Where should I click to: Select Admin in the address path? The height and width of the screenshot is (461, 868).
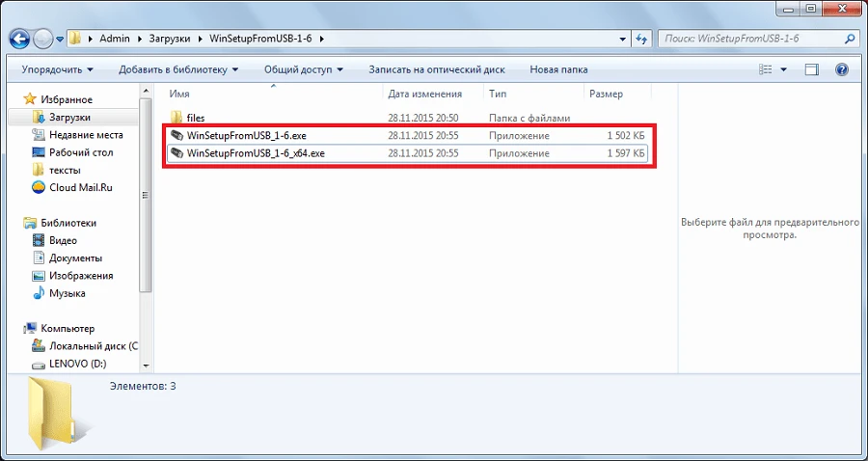(115, 39)
